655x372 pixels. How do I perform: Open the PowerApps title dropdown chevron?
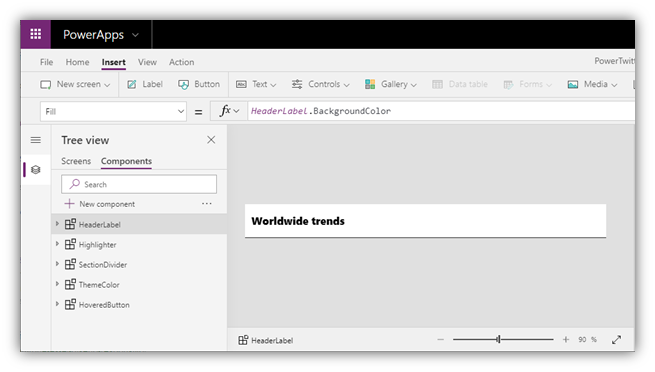pos(135,35)
